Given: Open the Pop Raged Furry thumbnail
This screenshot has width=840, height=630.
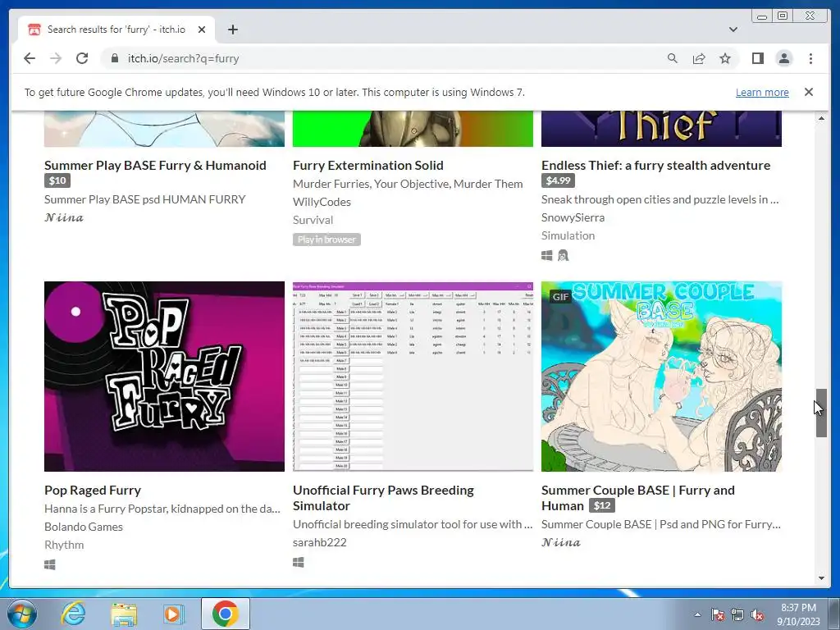Looking at the screenshot, I should pos(164,377).
